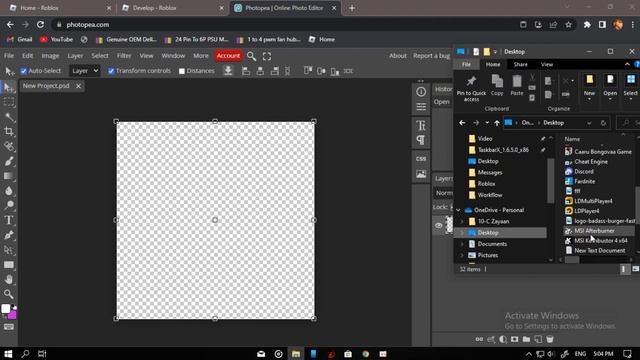This screenshot has width=640, height=360.
Task: Toggle the Auto-Select checkbox
Action: [24, 71]
